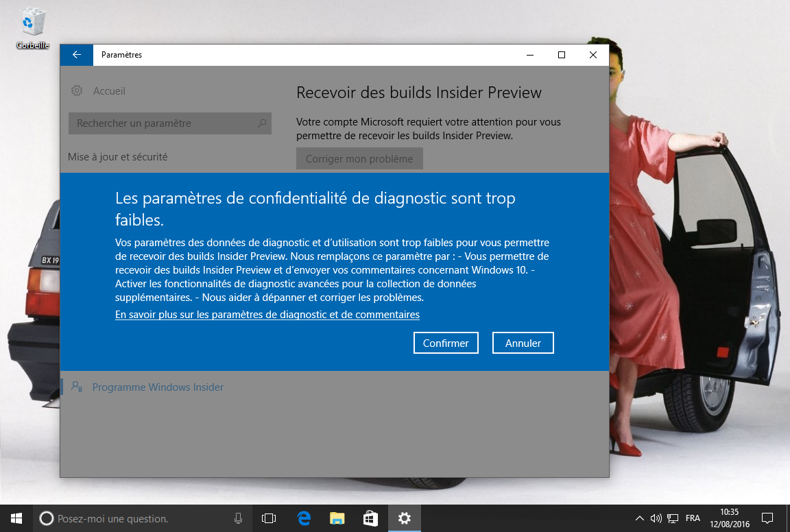Open the network status tray icon
This screenshot has height=532, width=790.
pyautogui.click(x=673, y=518)
